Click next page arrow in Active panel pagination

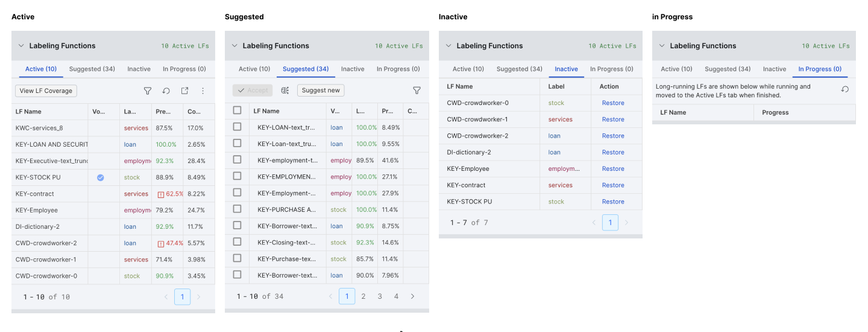tap(199, 297)
